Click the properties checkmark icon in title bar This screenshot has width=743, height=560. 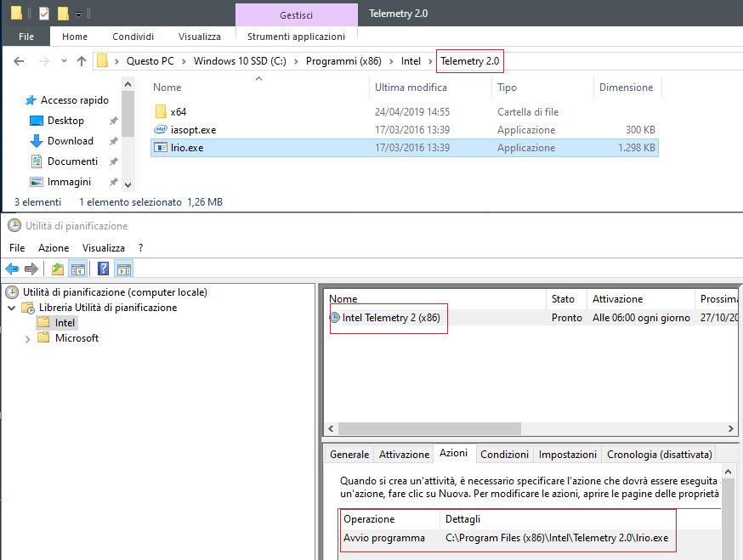[x=43, y=14]
